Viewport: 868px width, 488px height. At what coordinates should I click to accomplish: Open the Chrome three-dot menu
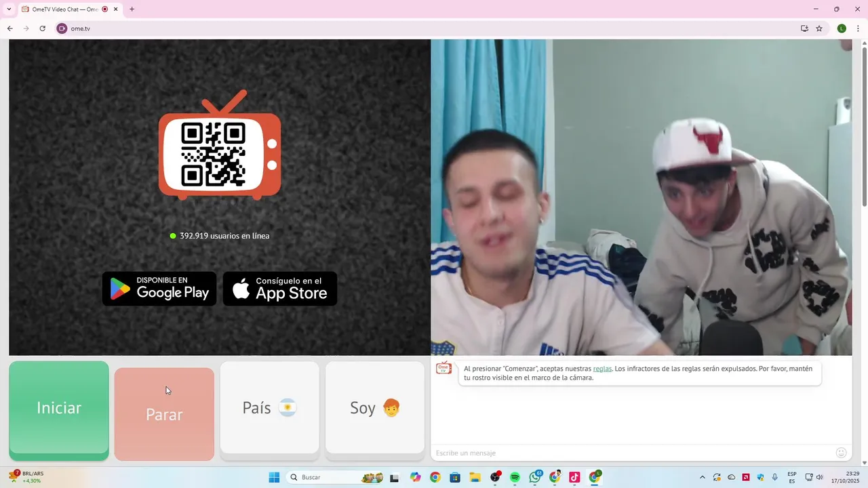pos(859,28)
